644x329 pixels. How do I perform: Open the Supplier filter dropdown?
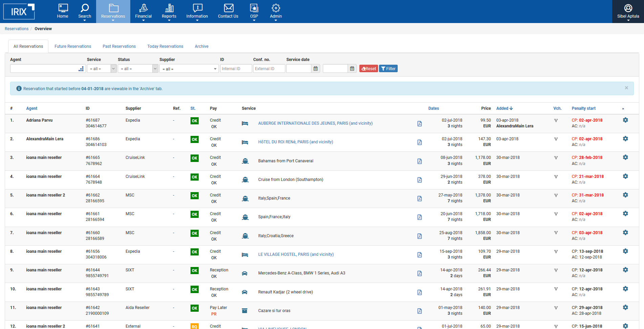click(x=189, y=69)
